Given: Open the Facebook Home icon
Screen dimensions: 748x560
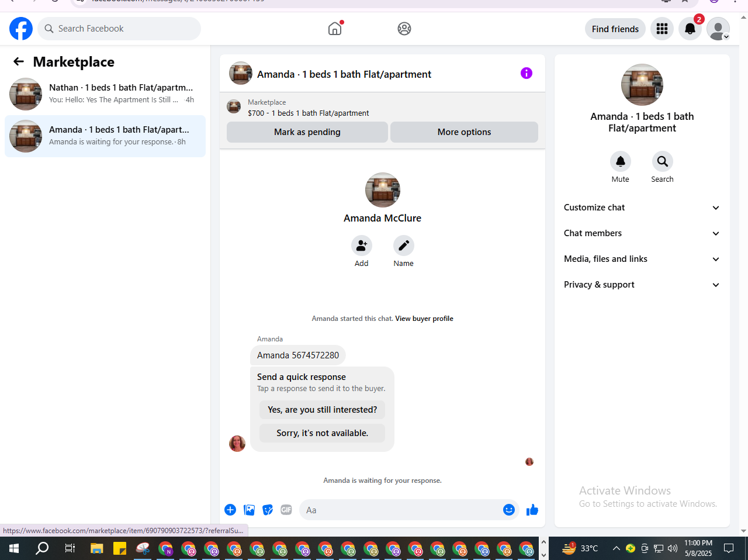Looking at the screenshot, I should coord(335,29).
